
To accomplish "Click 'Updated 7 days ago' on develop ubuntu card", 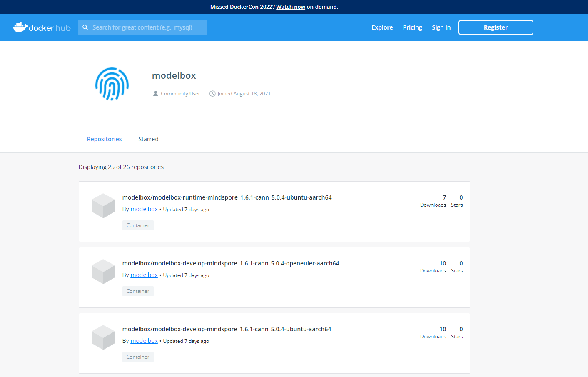I will click(x=186, y=341).
